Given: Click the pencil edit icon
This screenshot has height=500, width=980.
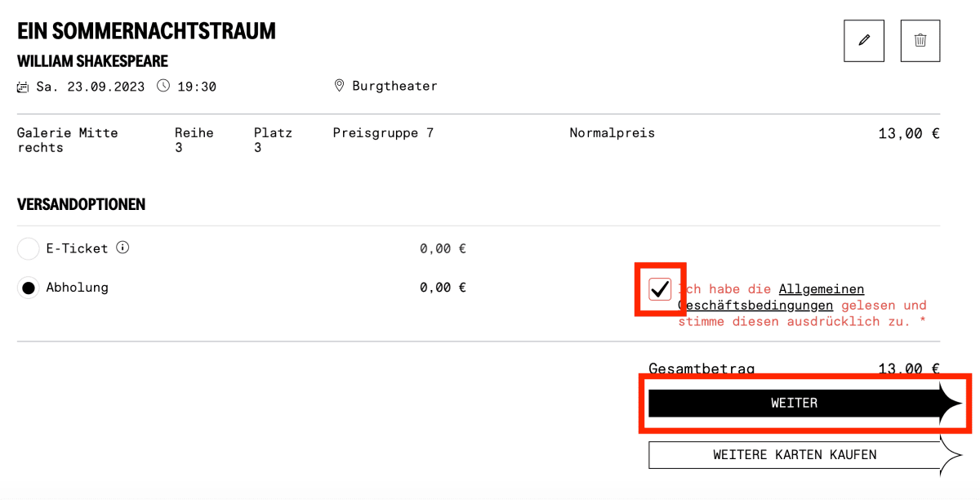Looking at the screenshot, I should 864,41.
